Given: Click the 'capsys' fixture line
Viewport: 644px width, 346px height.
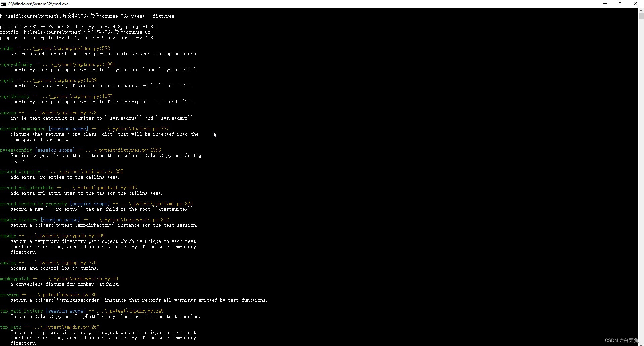Looking at the screenshot, I should [x=48, y=113].
